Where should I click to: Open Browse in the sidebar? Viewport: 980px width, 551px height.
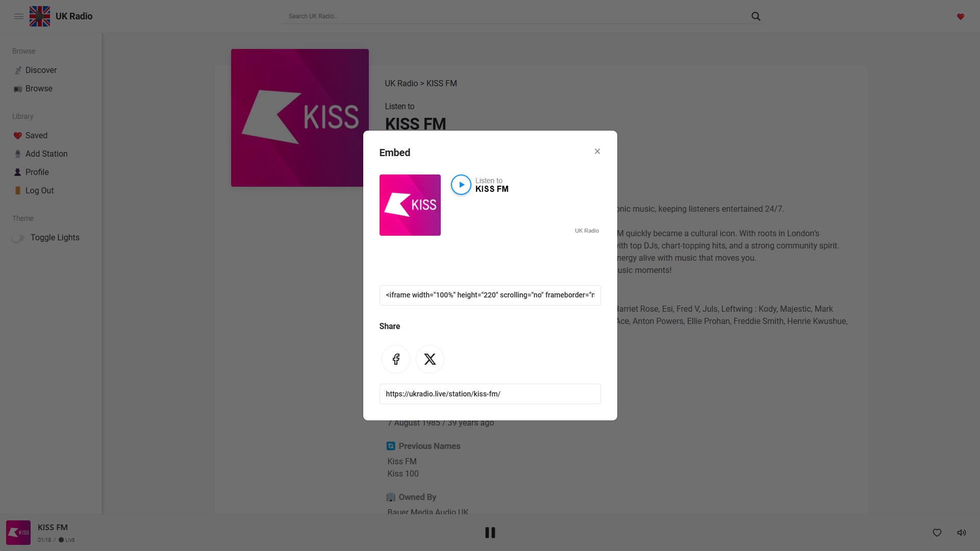click(x=39, y=89)
